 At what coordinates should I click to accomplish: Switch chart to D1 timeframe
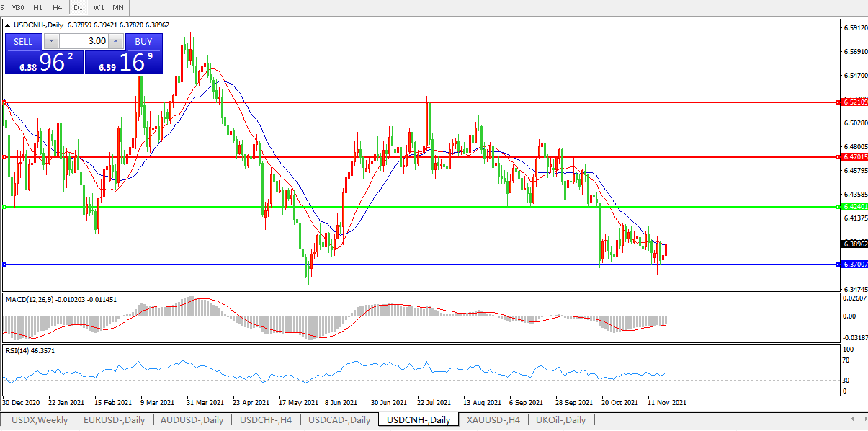pyautogui.click(x=79, y=7)
